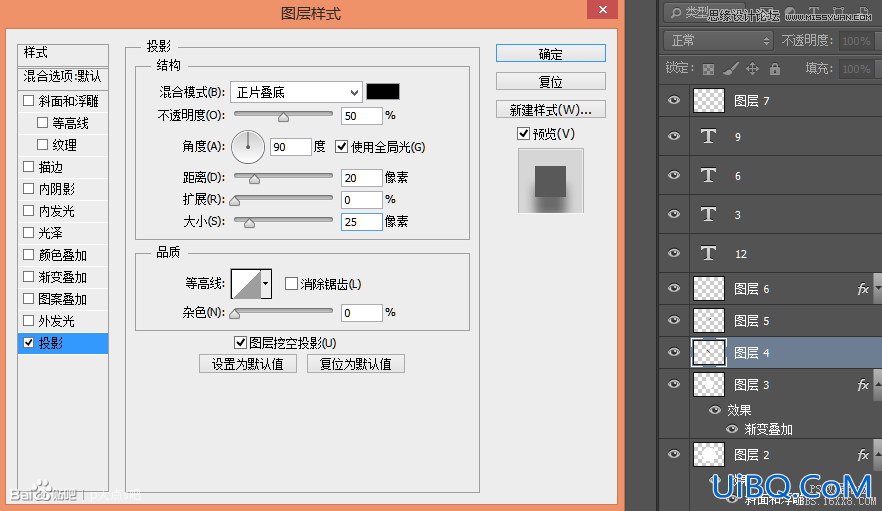Click the fx icon on 图层 3
Screen dimensions: 882x511
pyautogui.click(x=863, y=385)
